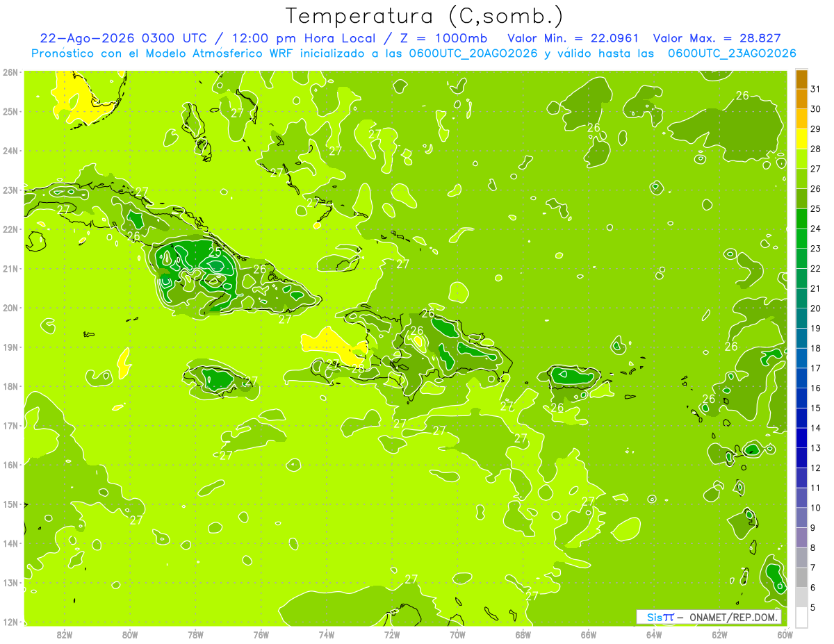834x644 pixels.
Task: Click the colorbar label '12'
Action: tap(815, 468)
